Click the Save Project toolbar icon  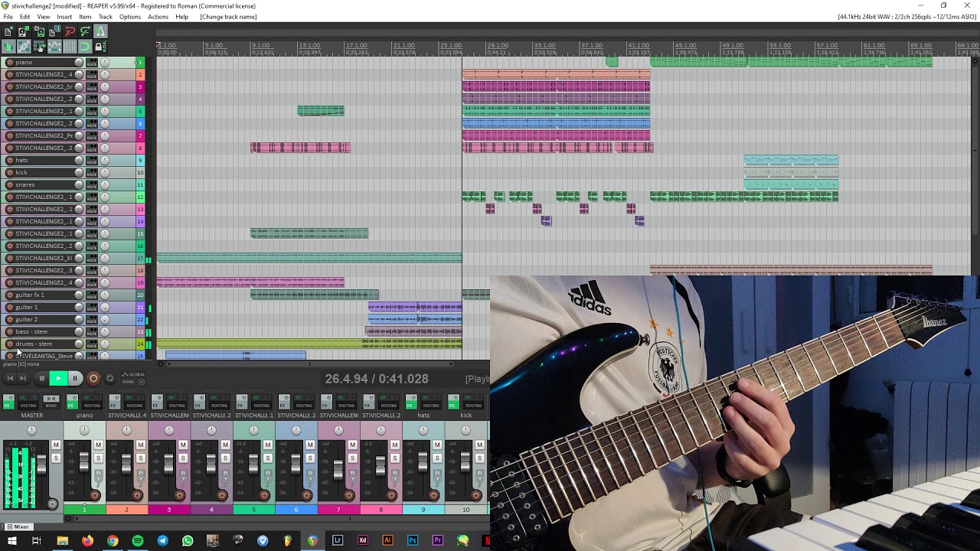tap(39, 31)
